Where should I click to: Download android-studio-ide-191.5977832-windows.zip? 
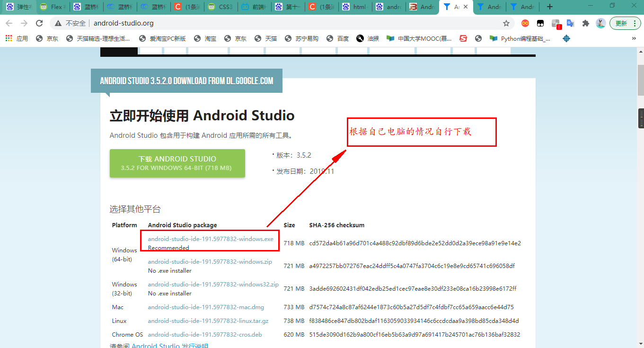point(210,262)
